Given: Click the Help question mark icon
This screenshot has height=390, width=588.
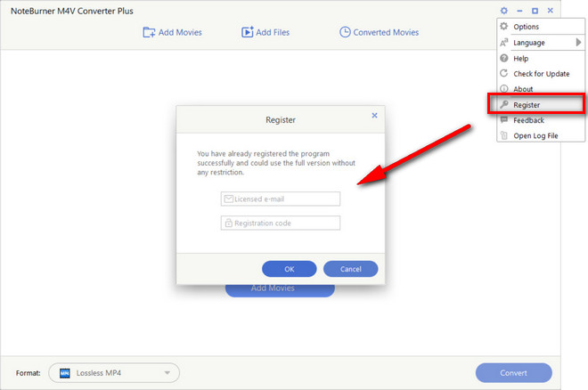Looking at the screenshot, I should click(x=504, y=58).
